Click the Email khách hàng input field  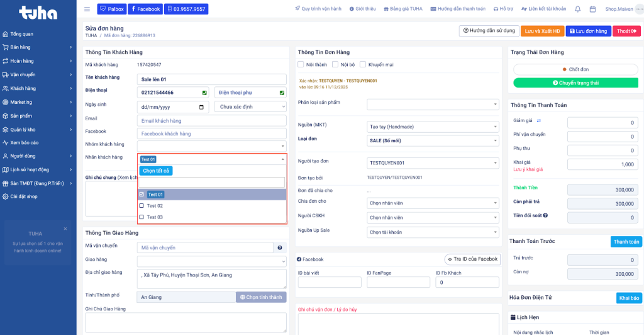(211, 121)
